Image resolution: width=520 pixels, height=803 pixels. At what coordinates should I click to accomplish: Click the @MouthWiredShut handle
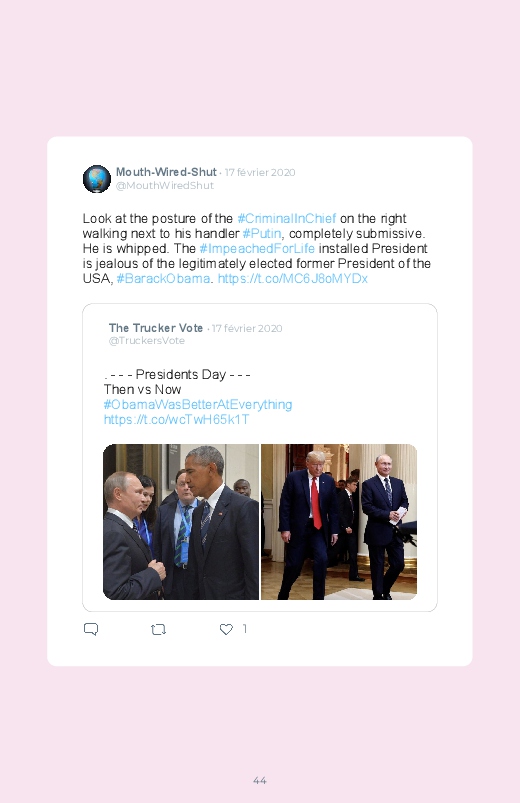pos(164,185)
